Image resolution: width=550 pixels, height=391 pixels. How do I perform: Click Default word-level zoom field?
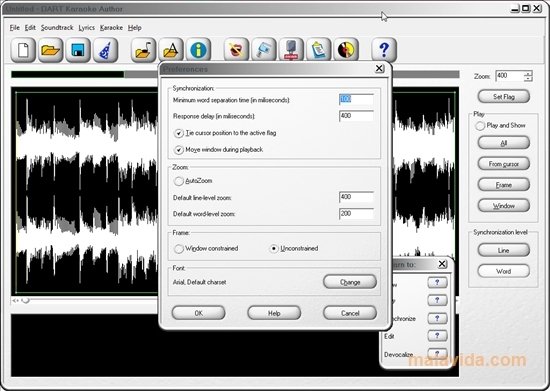(x=356, y=214)
